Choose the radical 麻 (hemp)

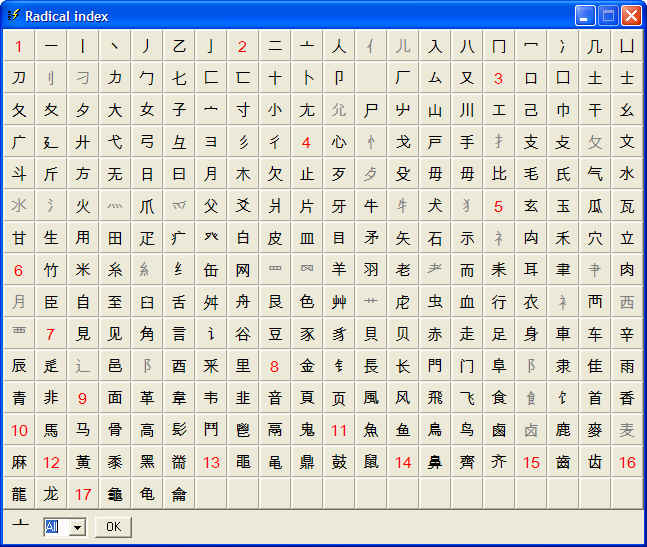pos(19,462)
